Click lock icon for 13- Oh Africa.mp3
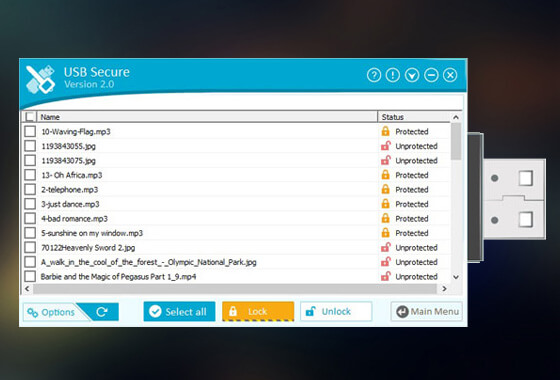560x380 pixels. click(x=385, y=175)
